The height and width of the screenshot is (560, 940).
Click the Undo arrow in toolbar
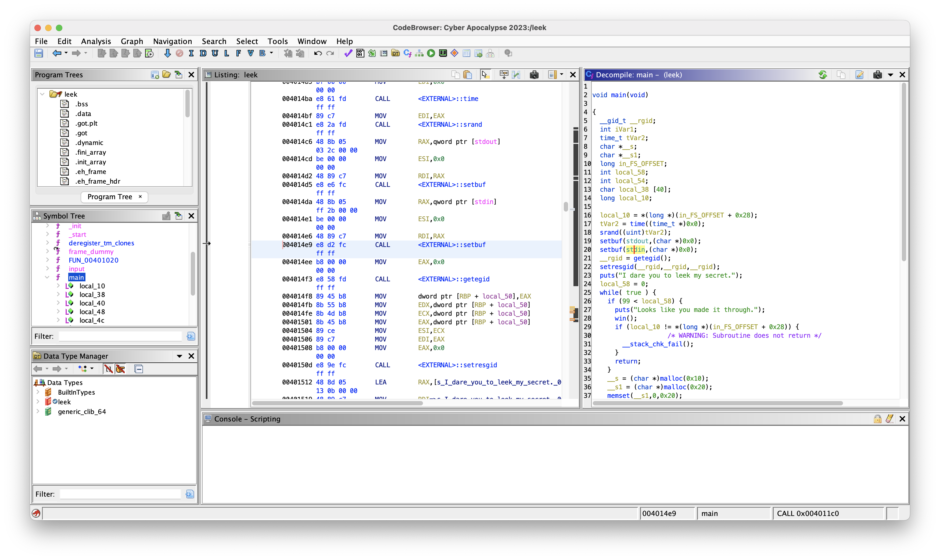(x=318, y=54)
